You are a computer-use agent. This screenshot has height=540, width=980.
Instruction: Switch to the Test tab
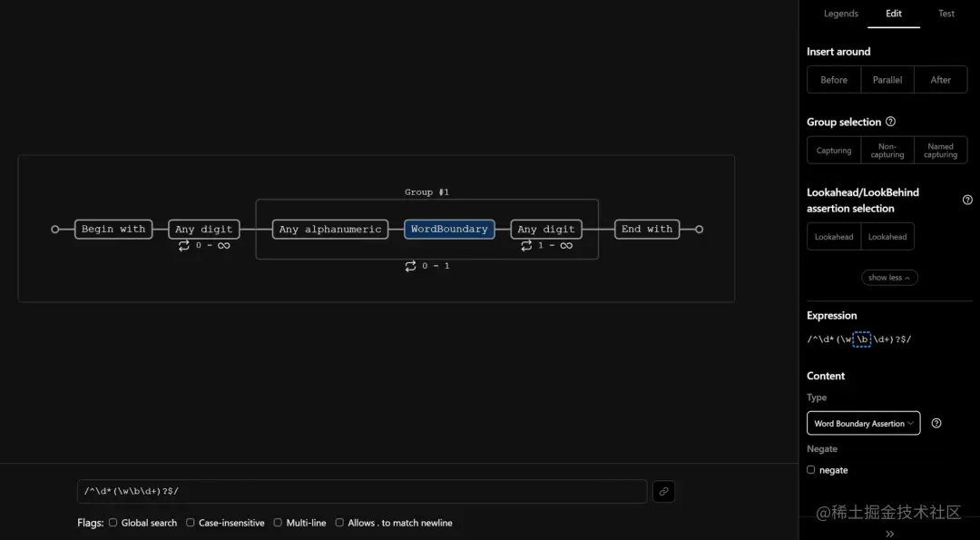[x=946, y=14]
